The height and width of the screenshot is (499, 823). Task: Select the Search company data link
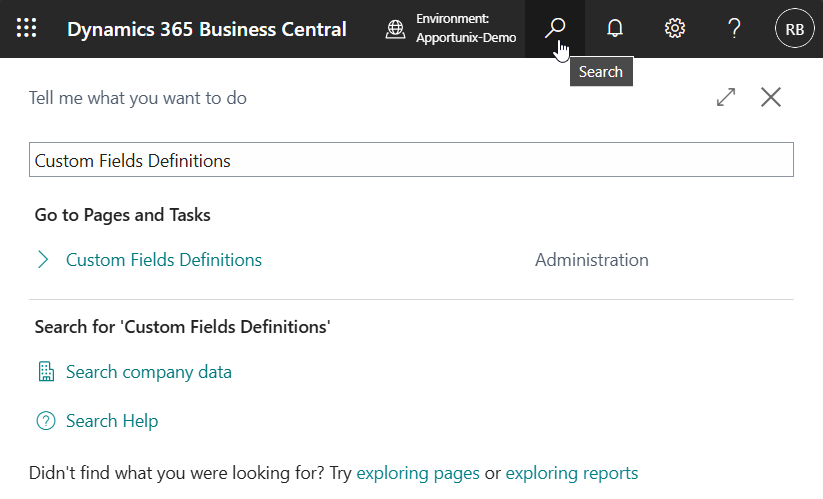(149, 372)
